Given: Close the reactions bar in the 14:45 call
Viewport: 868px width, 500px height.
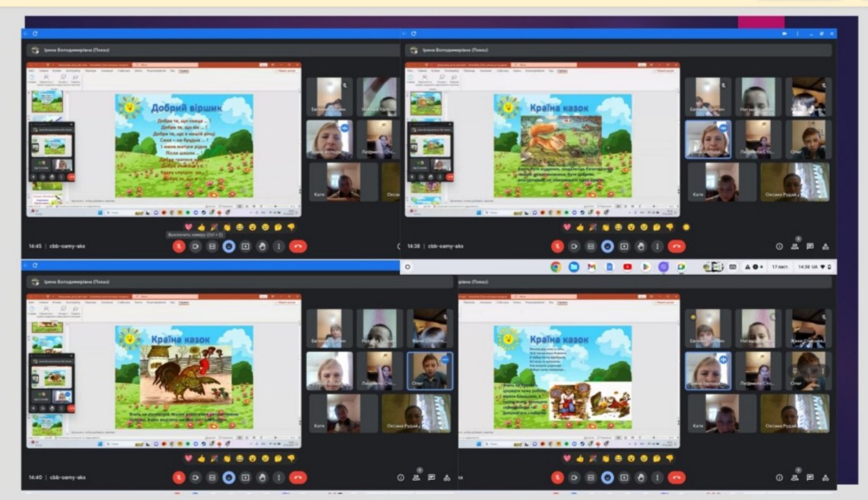Looking at the screenshot, I should (229, 246).
